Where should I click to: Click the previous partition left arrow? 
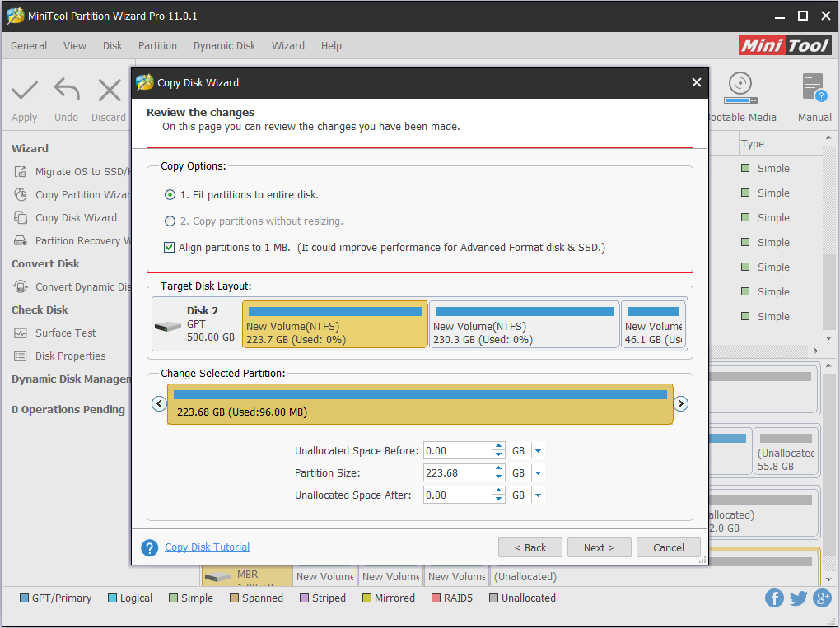pos(159,403)
